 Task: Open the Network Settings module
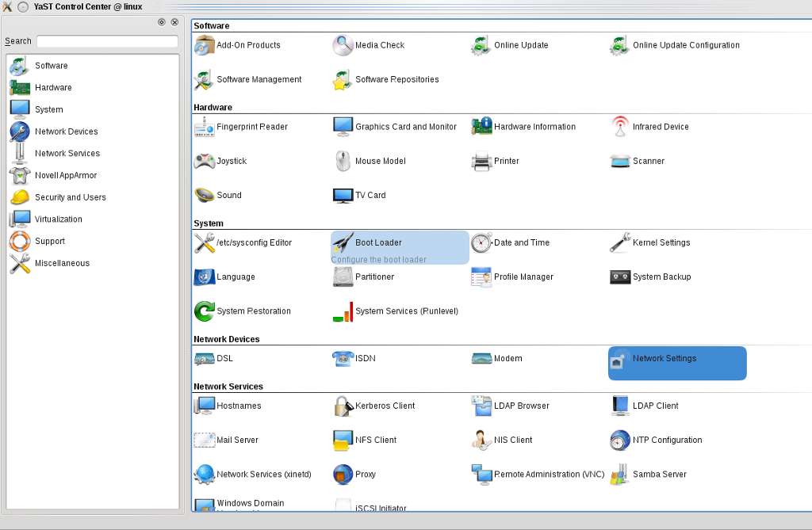point(664,359)
